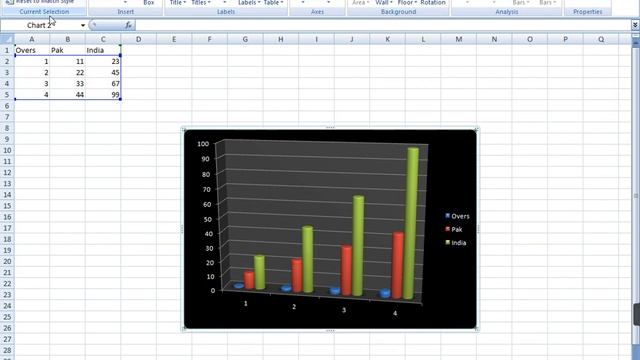Click Reset to Match Style
Screen dimensions: 640x360
click(40, 2)
